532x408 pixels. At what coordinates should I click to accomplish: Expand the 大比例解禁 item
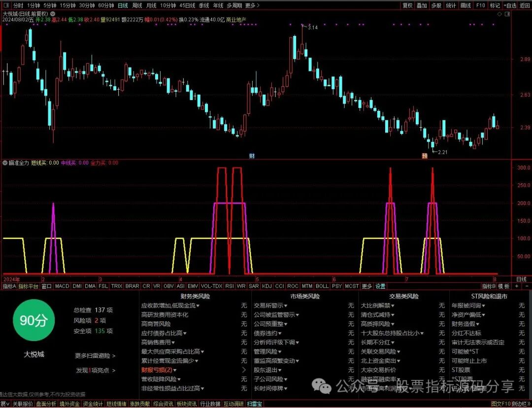point(377,306)
